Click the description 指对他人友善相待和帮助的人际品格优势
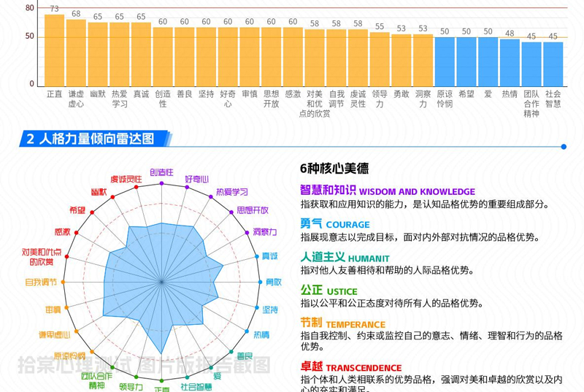584x392 pixels. (x=387, y=270)
